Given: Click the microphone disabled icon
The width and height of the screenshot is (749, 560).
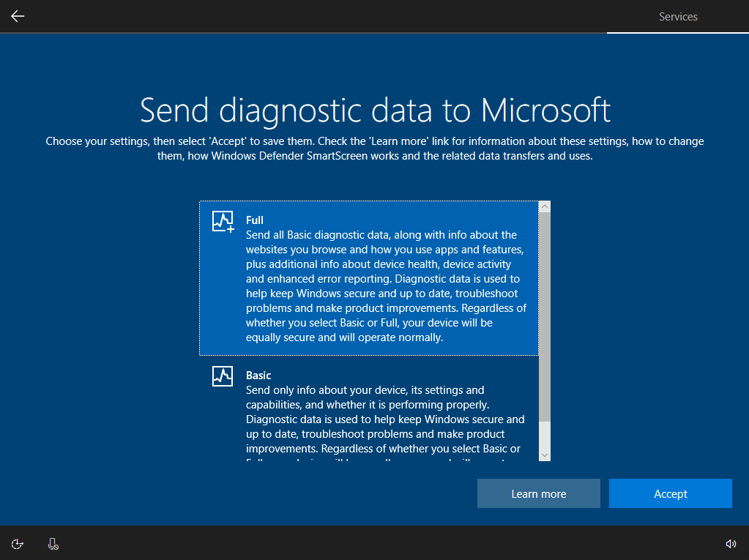Looking at the screenshot, I should [53, 544].
